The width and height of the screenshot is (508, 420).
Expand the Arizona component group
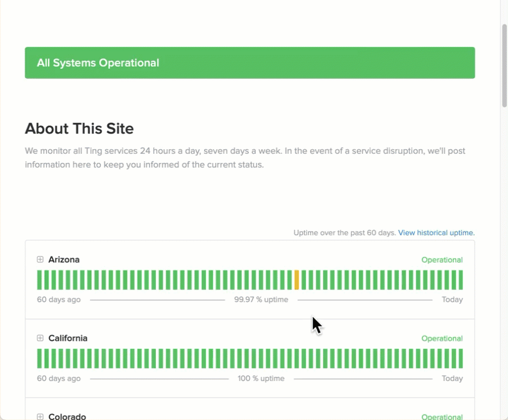[40, 259]
